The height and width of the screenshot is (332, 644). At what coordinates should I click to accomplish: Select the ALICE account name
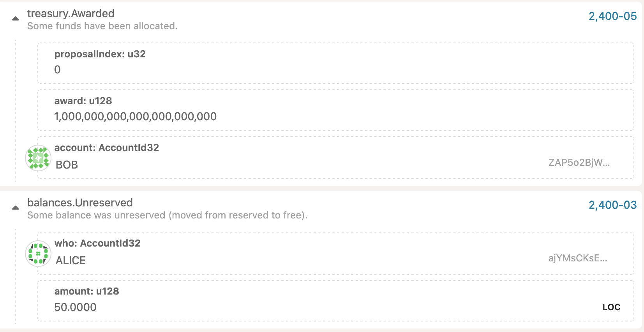tap(71, 261)
